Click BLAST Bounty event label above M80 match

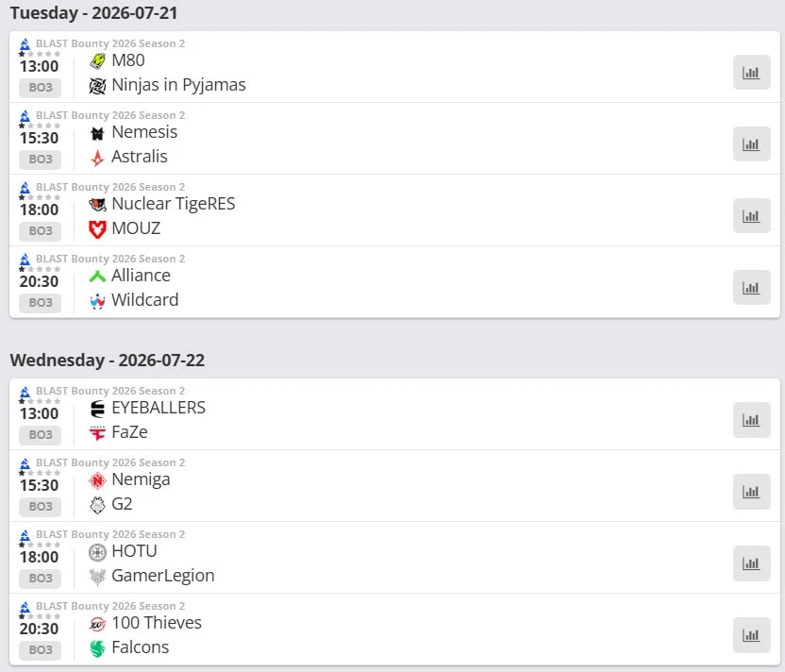110,43
